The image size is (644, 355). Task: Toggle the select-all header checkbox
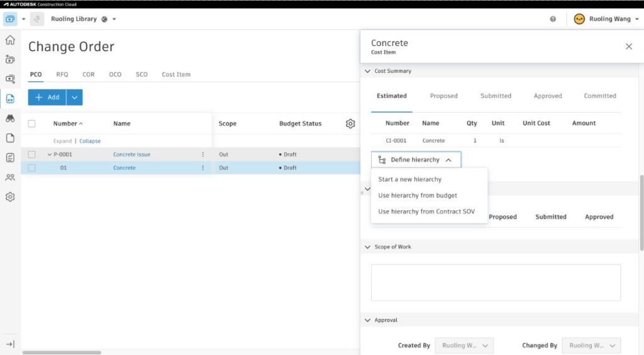[31, 123]
